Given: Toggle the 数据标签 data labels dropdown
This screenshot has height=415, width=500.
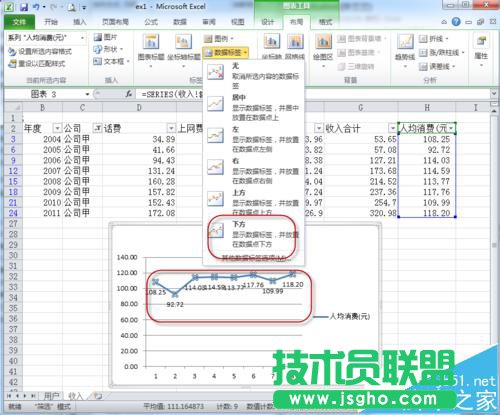Looking at the screenshot, I should (x=226, y=52).
